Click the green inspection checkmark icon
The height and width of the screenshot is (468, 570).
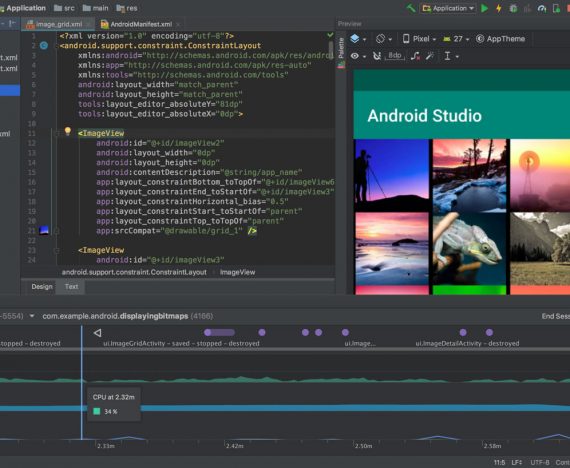click(x=330, y=35)
